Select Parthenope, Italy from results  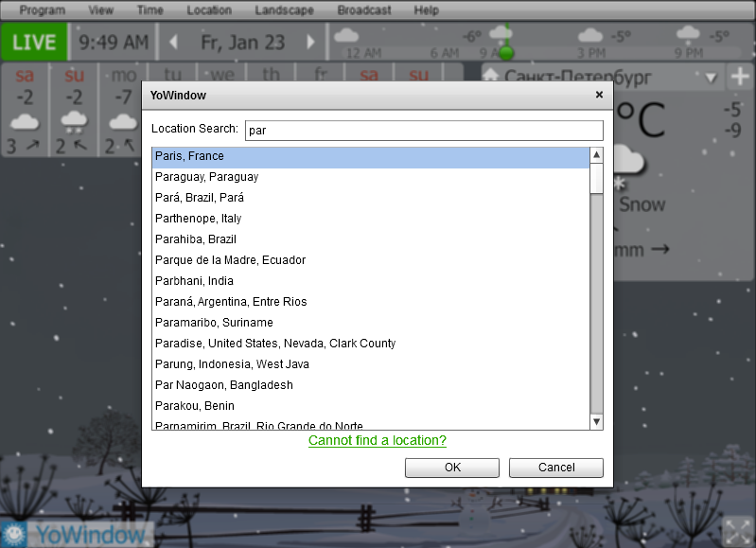pyautogui.click(x=370, y=219)
